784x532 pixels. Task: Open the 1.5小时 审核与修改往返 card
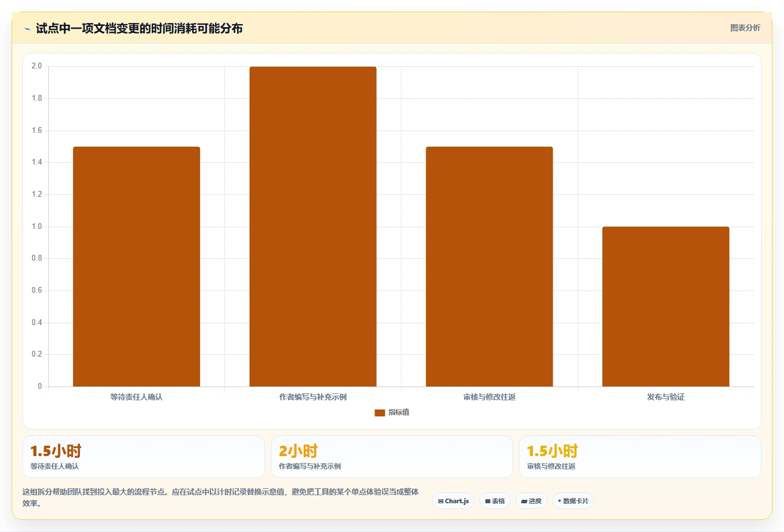coord(640,457)
